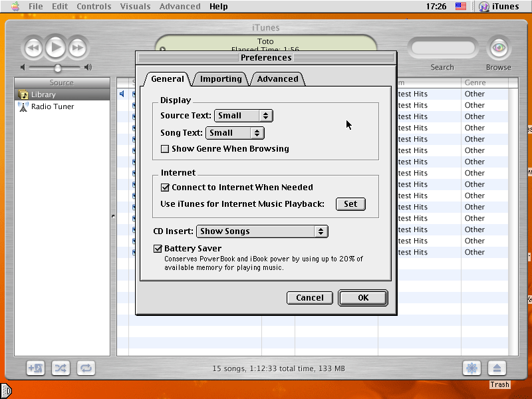The image size is (532, 399).
Task: Click the now-playing speaker icon in the song list
Action: point(122,94)
